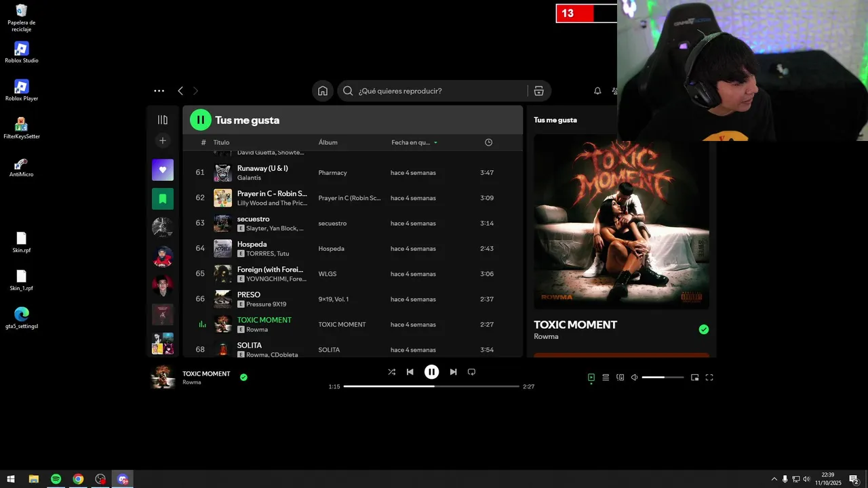This screenshot has height=488, width=868.
Task: Skip to previous track
Action: click(410, 372)
